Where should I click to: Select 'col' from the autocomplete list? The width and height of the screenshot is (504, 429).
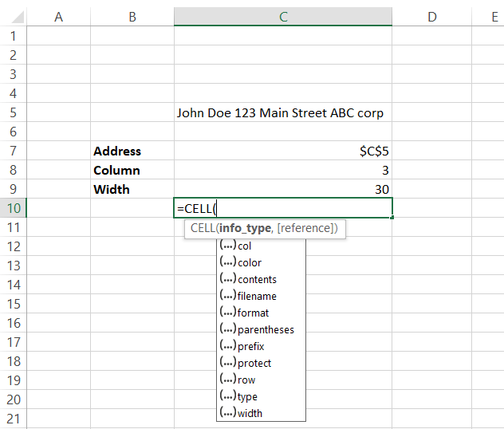tap(245, 246)
